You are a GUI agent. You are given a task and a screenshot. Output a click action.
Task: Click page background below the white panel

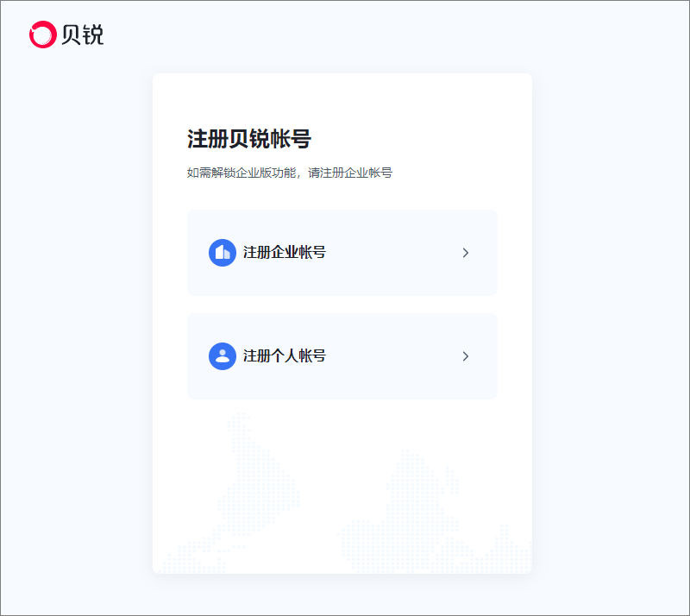click(x=342, y=594)
